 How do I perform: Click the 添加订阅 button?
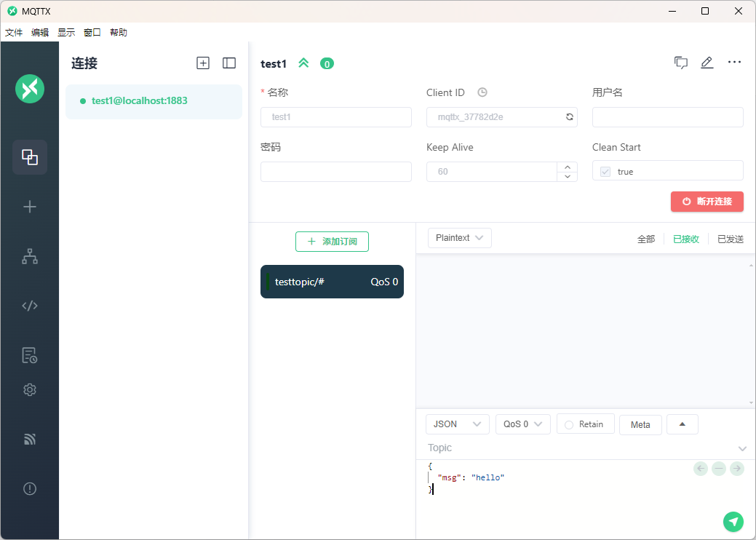(x=332, y=242)
